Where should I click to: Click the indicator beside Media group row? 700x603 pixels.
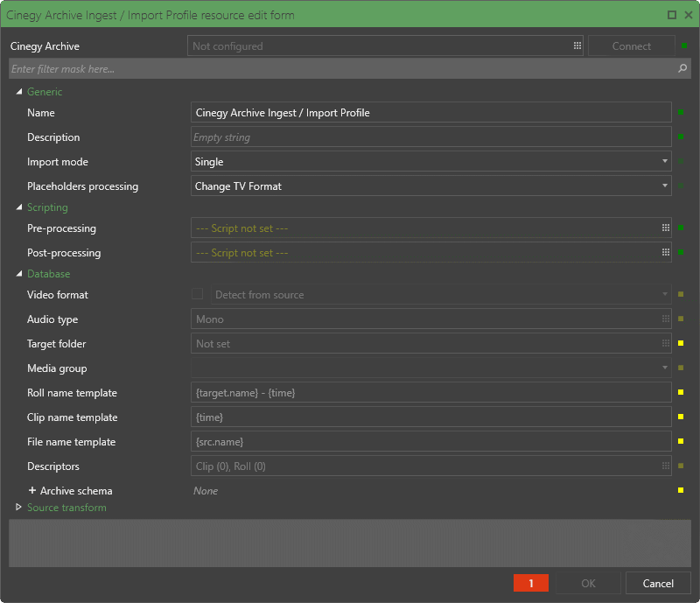[681, 368]
